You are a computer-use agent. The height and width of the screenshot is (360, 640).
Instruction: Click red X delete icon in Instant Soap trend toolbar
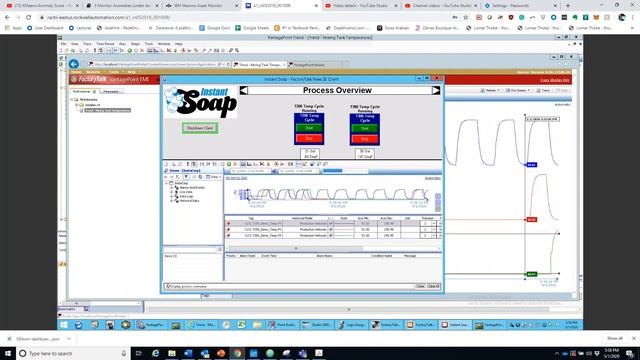point(235,164)
